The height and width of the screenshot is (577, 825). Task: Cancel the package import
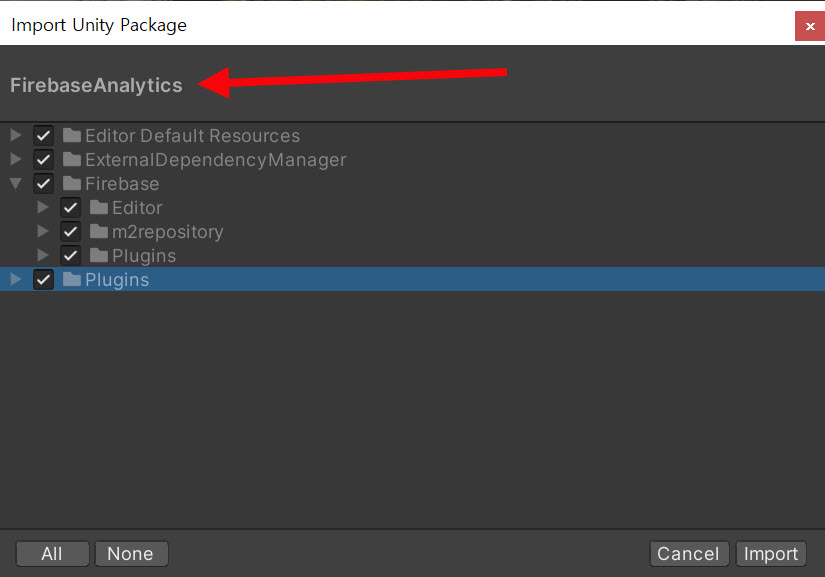click(x=689, y=554)
